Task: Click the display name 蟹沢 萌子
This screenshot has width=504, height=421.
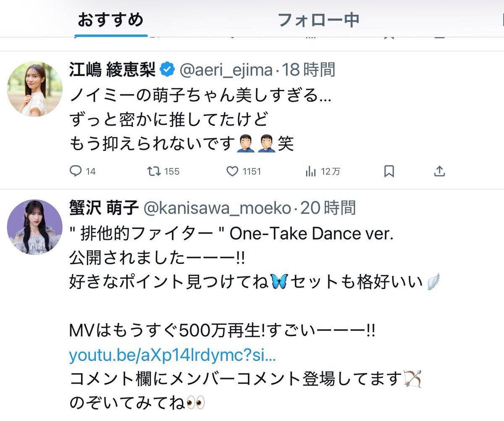Action: pos(104,208)
